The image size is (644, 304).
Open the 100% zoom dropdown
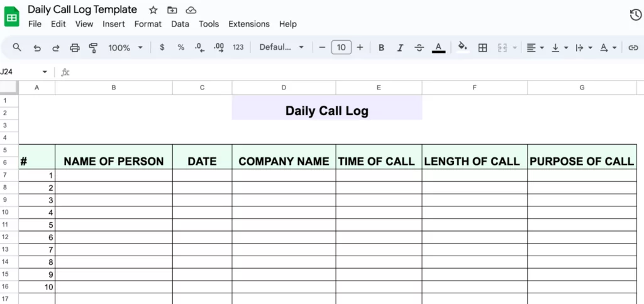point(125,47)
